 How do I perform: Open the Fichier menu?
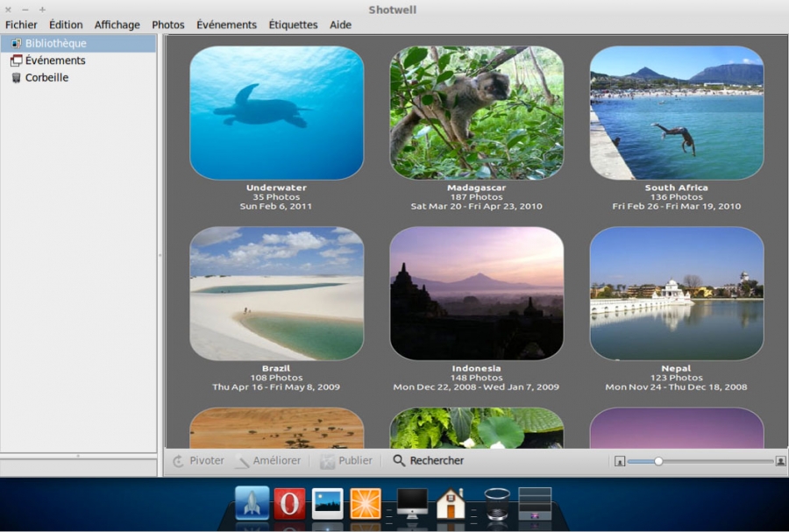click(x=21, y=25)
